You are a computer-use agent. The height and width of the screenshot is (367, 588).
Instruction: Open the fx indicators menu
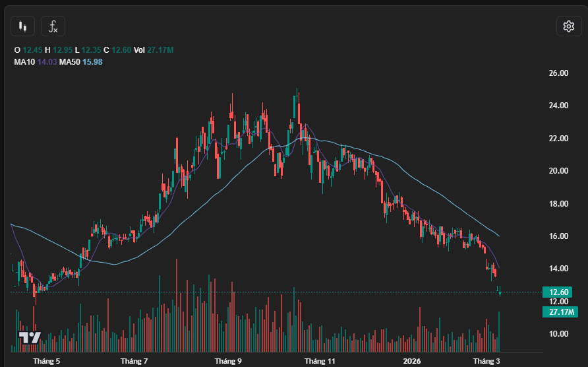coord(53,26)
